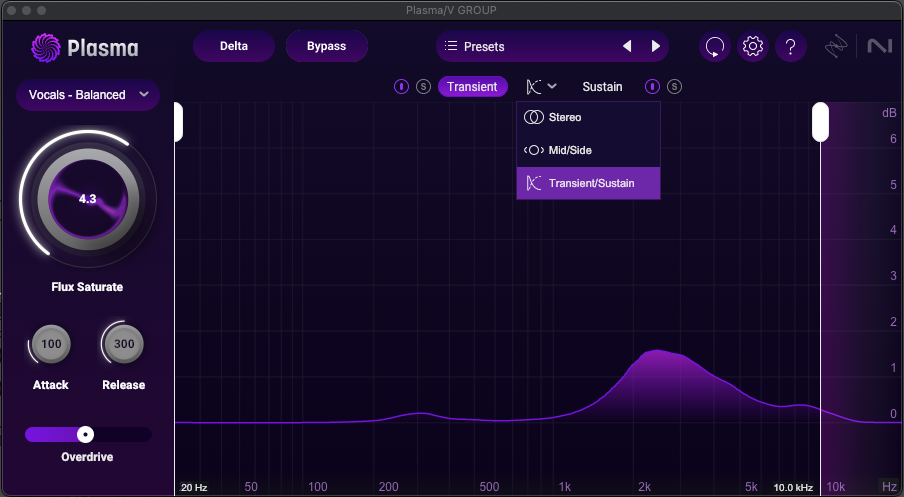This screenshot has width=904, height=497.
Task: Click the Plasma swirl logo icon
Action: click(46, 48)
